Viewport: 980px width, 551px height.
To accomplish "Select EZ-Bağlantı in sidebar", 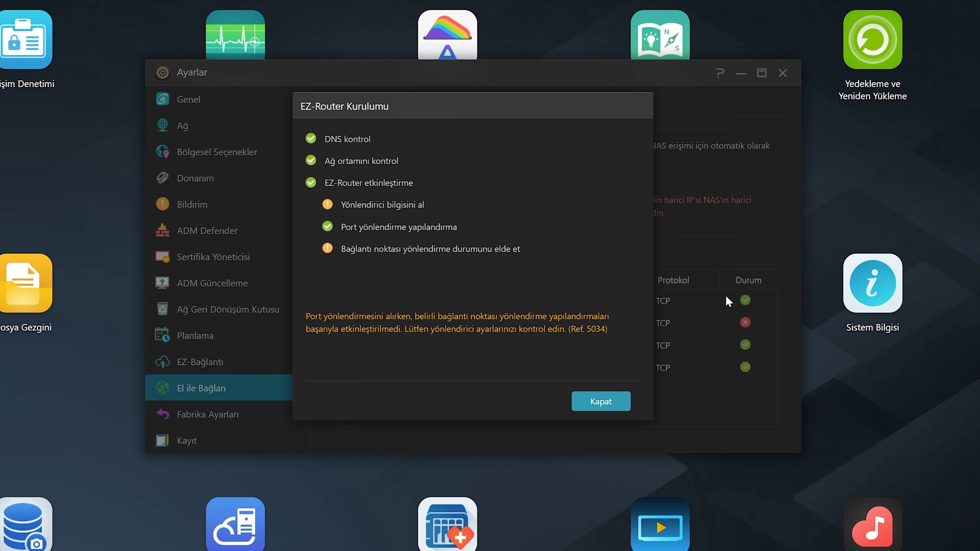I will click(200, 362).
